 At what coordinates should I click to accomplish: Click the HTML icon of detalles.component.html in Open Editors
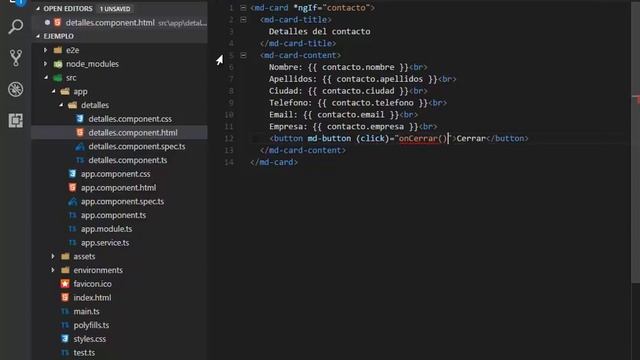pos(58,22)
